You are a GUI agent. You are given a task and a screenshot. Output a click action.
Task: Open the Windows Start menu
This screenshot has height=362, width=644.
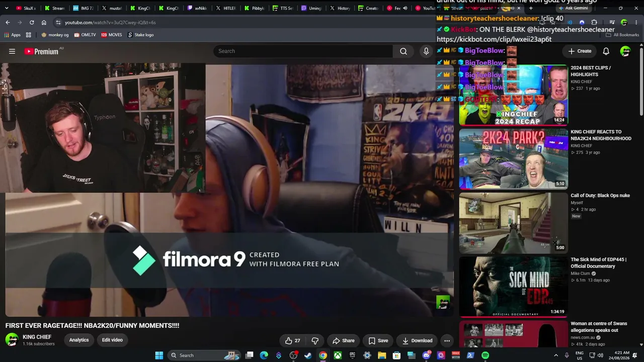159,355
